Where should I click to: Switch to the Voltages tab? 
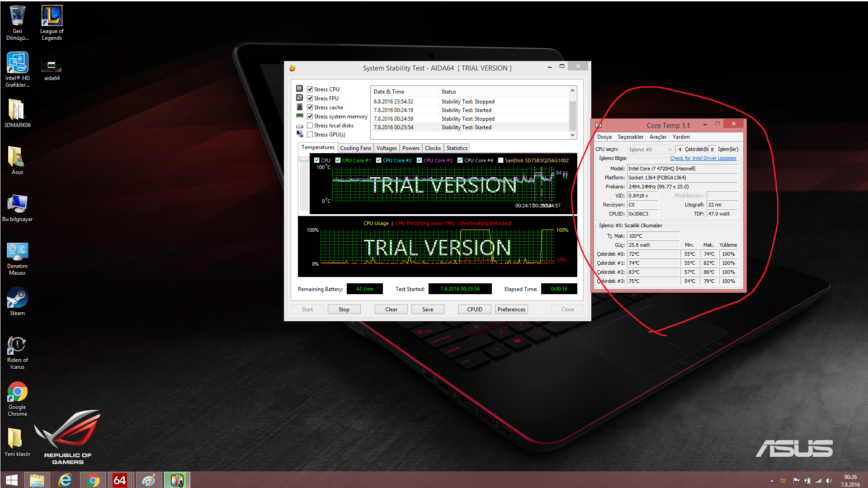(387, 148)
